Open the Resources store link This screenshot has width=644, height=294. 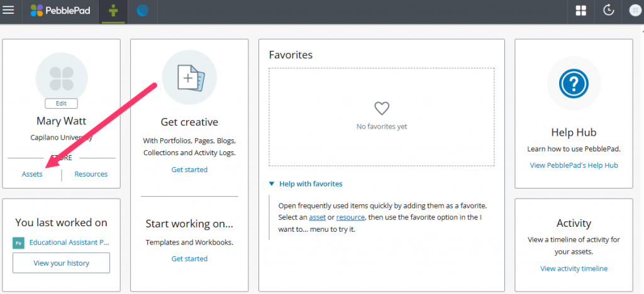tap(91, 174)
